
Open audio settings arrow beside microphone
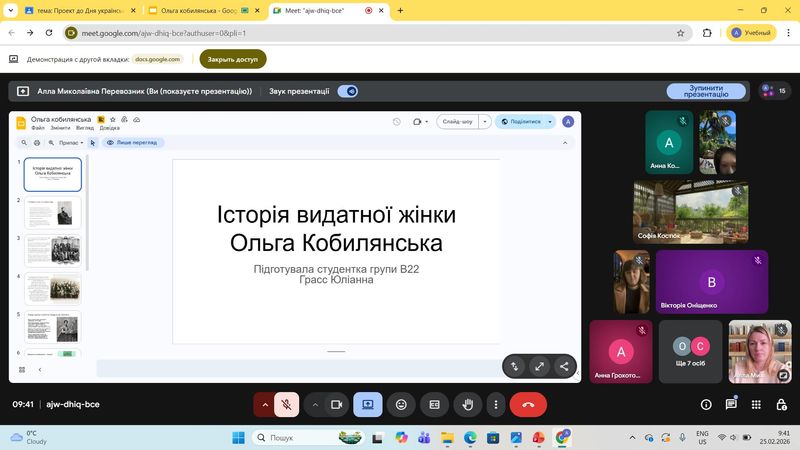[264, 404]
